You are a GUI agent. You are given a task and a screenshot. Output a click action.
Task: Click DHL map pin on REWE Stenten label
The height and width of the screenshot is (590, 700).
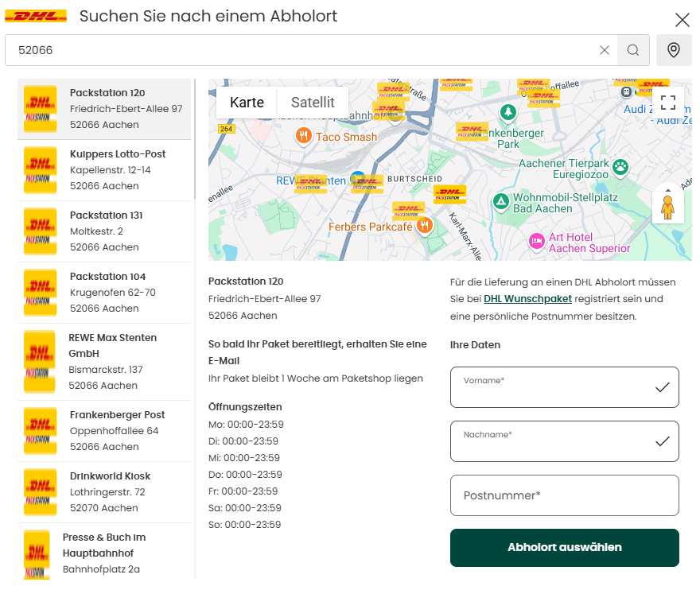point(311,184)
